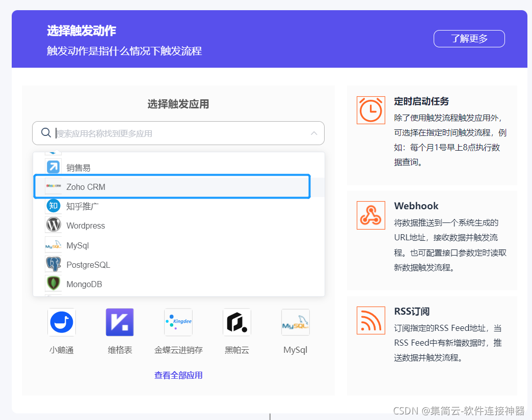Click the 小鹅通 label
532x420 pixels.
point(62,350)
